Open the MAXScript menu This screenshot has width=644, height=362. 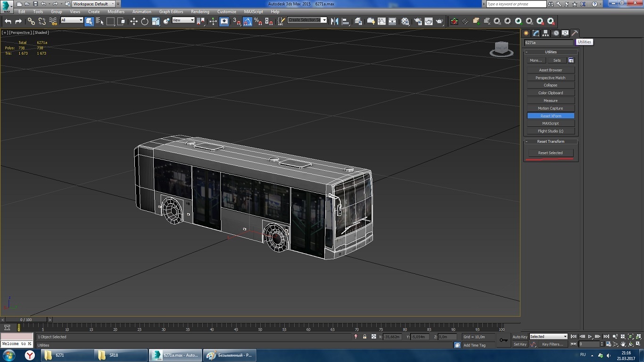click(254, 12)
